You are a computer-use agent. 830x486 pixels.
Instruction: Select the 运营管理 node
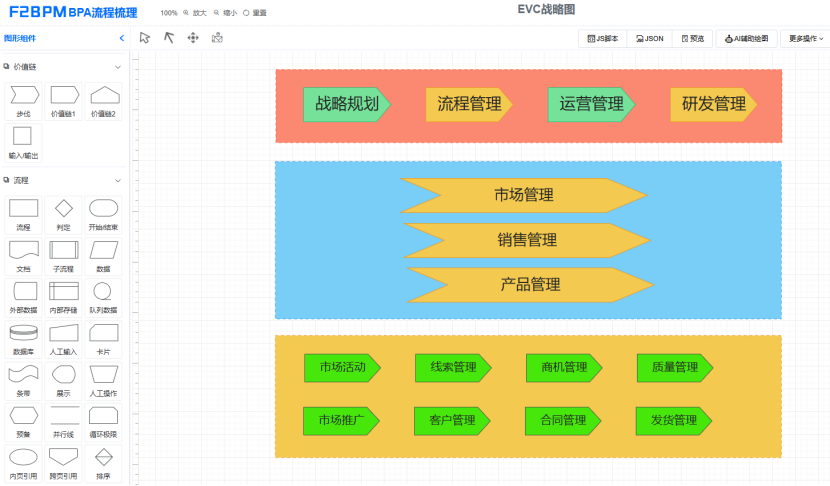coord(591,104)
